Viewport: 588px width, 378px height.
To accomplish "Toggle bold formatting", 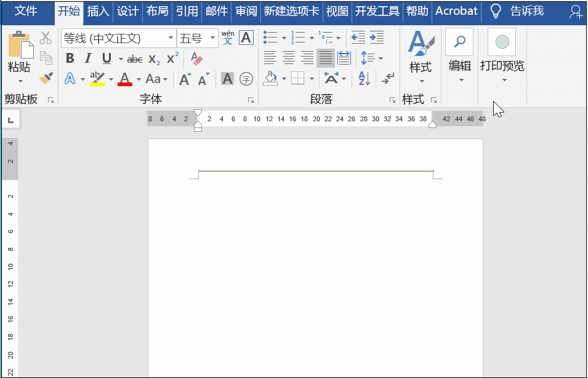I will coord(70,58).
